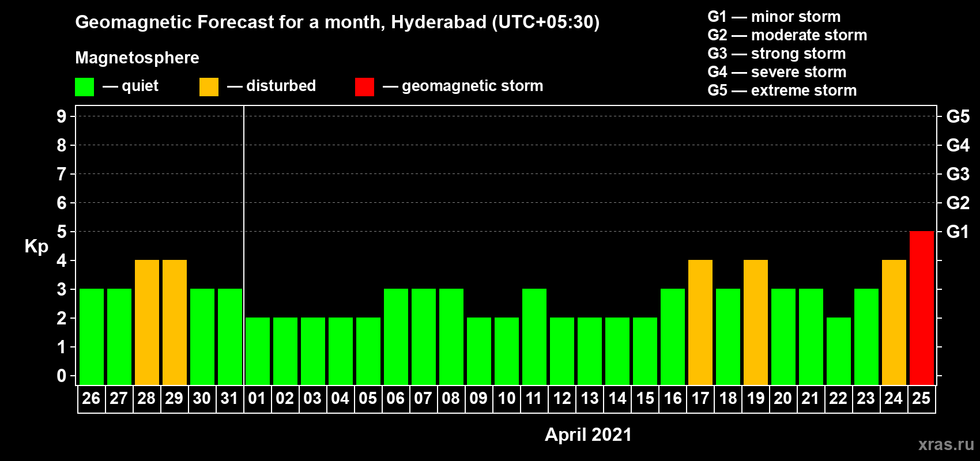Click the red geomagnetic storm legend swatch
The width and height of the screenshot is (980, 461).
[364, 87]
